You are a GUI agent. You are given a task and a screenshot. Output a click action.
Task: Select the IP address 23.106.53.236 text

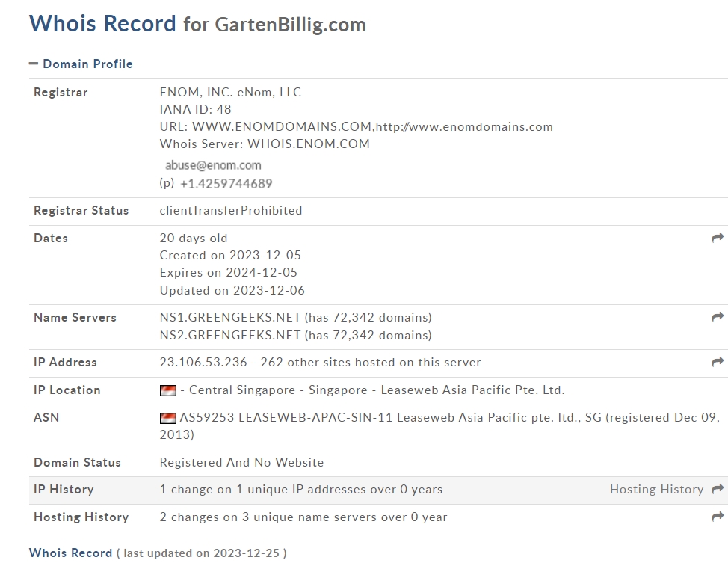[x=203, y=363]
